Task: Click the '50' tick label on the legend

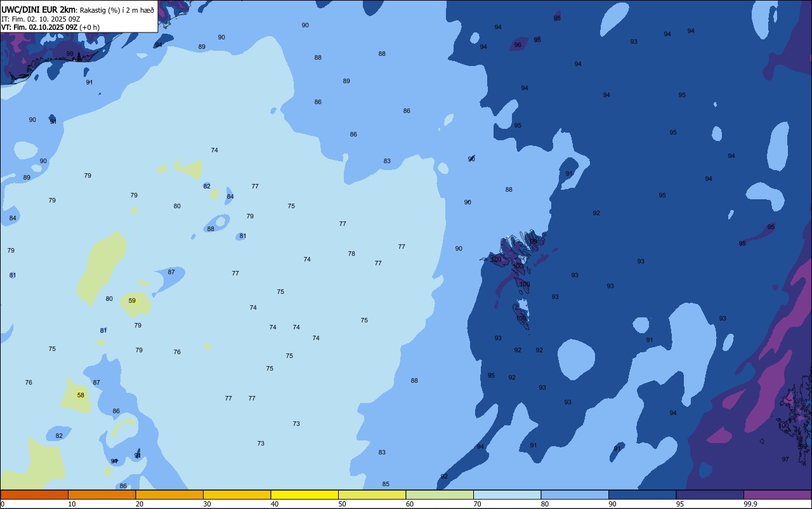Action: pyautogui.click(x=342, y=504)
